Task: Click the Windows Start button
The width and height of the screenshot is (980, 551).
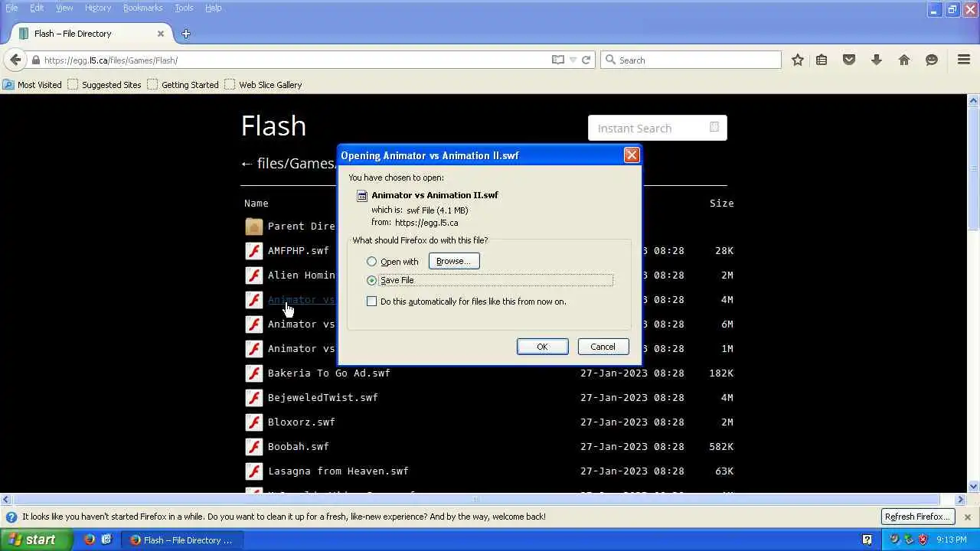Action: click(x=37, y=540)
